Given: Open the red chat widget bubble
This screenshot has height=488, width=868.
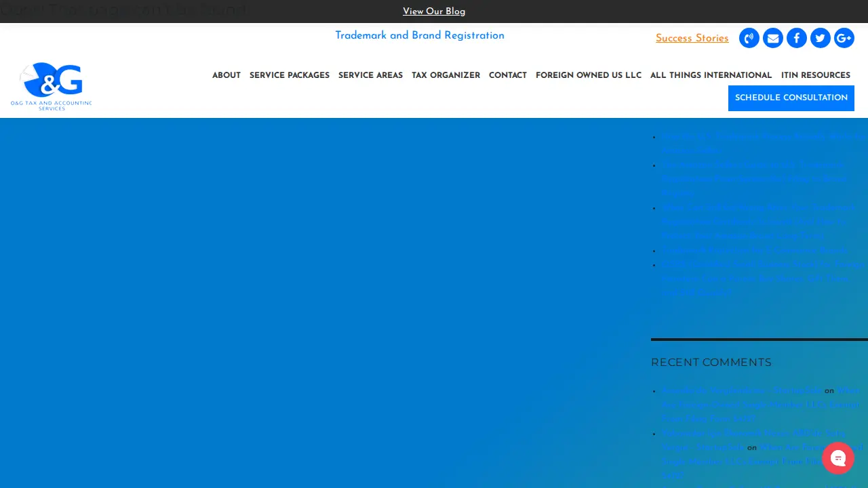Looking at the screenshot, I should click(x=838, y=458).
